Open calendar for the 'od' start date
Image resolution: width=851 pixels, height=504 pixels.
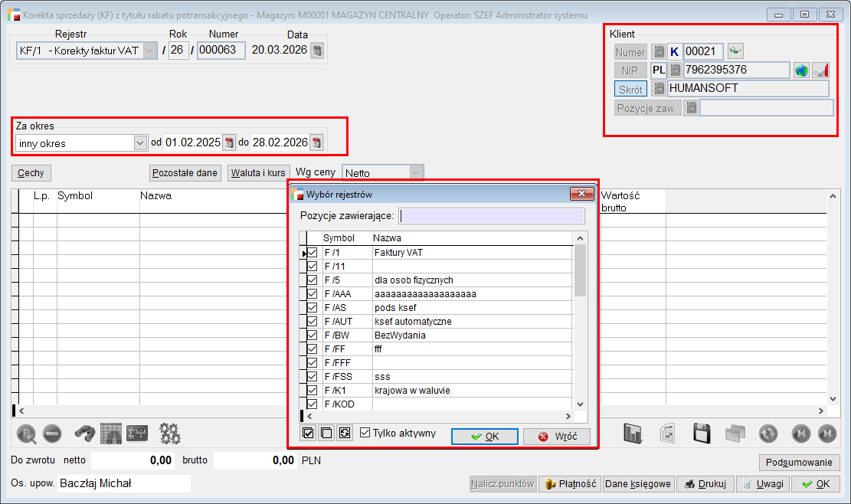pyautogui.click(x=228, y=142)
